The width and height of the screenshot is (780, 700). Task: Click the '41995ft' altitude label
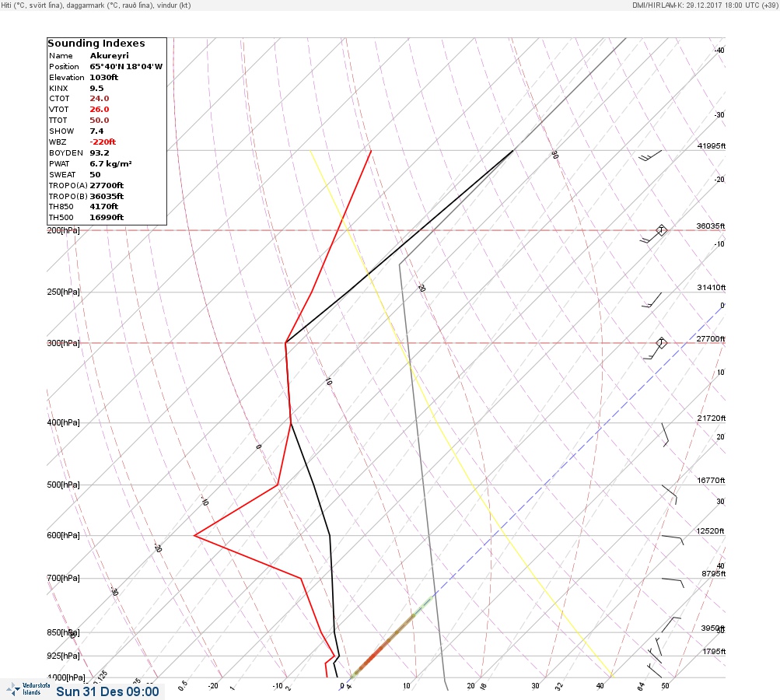(712, 145)
